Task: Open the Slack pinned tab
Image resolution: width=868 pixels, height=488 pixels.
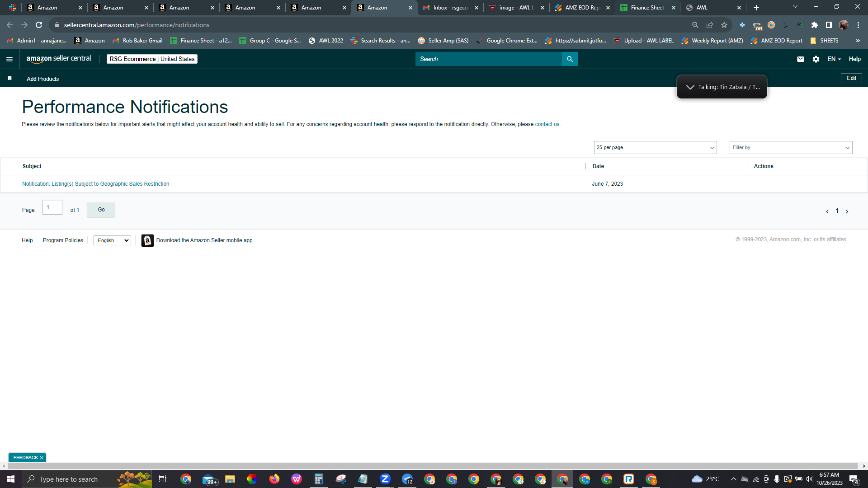Action: click(13, 8)
